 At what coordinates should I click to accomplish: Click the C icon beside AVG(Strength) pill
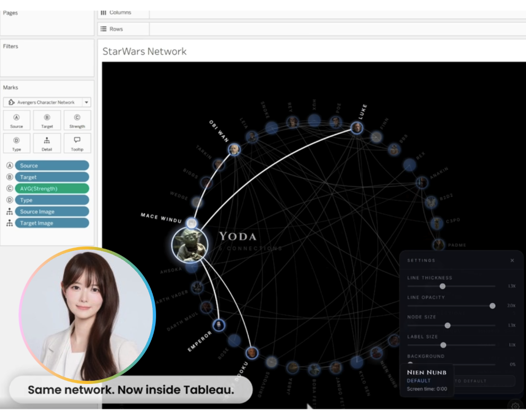[x=10, y=189]
